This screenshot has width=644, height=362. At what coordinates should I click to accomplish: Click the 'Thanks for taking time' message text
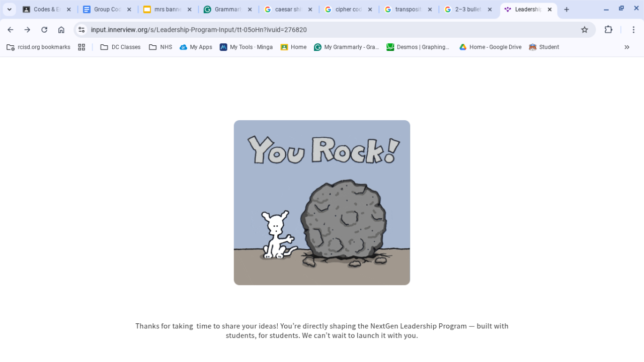(322, 331)
